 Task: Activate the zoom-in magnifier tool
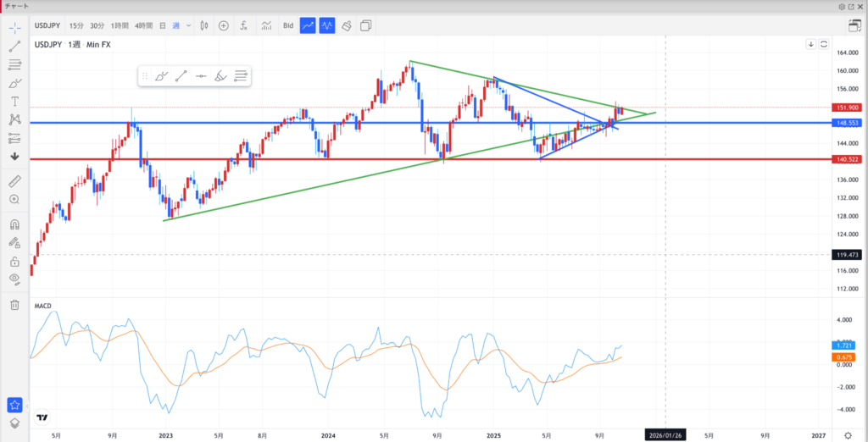[x=14, y=200]
